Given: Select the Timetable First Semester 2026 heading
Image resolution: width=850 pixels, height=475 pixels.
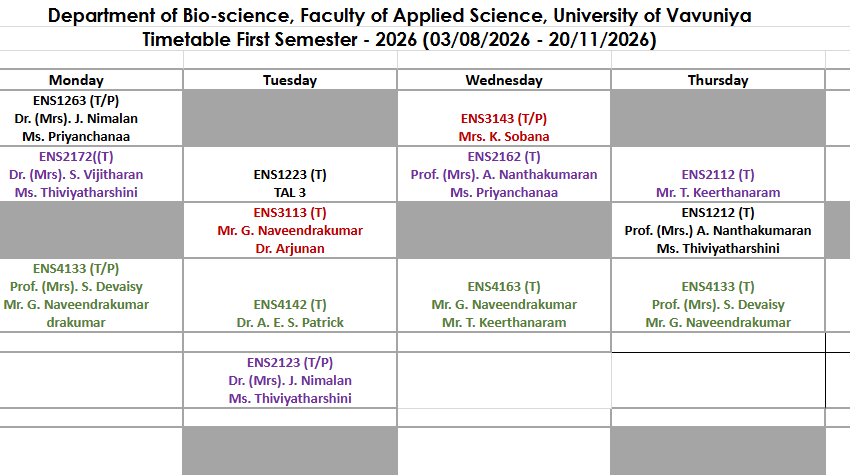Looking at the screenshot, I should pyautogui.click(x=400, y=39).
